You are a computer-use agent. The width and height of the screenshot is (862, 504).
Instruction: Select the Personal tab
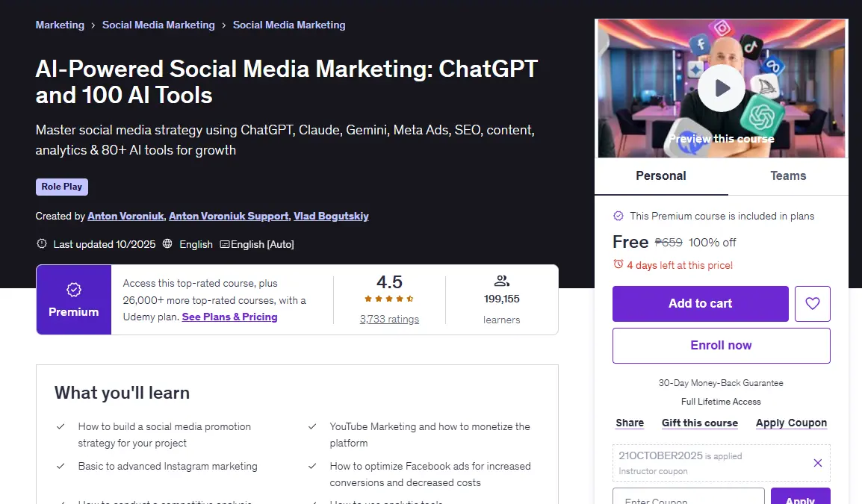tap(661, 176)
